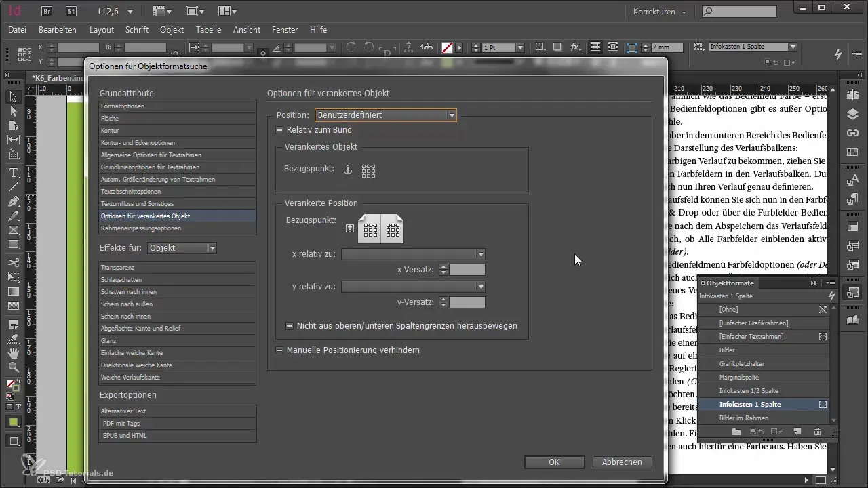Open Objektformate panel flyout menu
The width and height of the screenshot is (868, 488).
tap(831, 283)
